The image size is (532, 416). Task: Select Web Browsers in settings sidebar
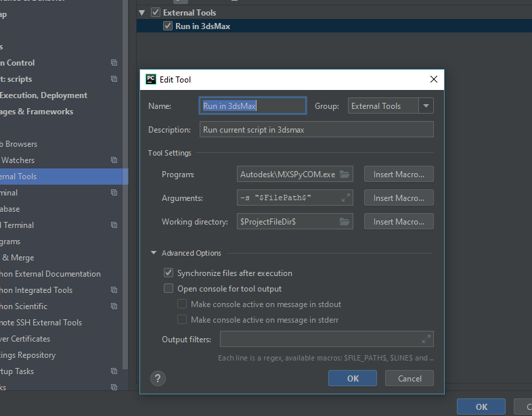pyautogui.click(x=19, y=144)
